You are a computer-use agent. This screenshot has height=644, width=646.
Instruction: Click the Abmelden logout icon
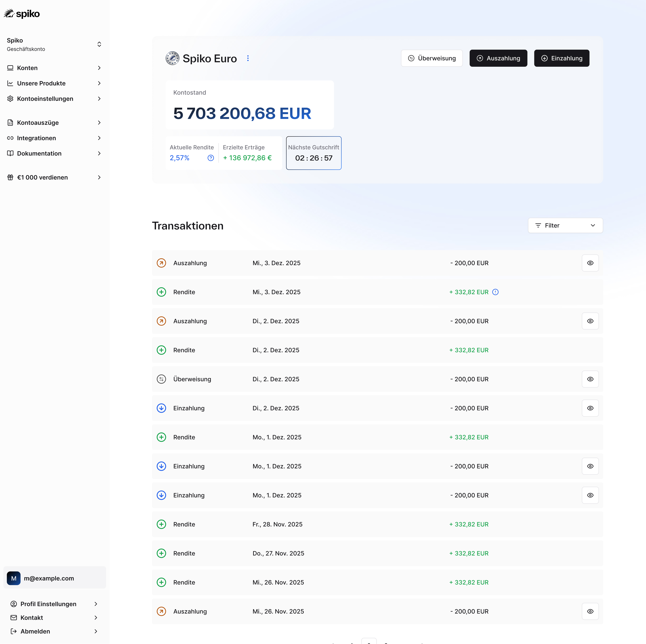coord(14,631)
